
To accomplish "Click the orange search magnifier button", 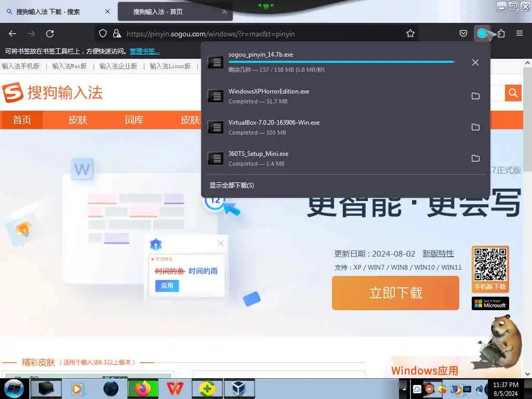I will 513,92.
